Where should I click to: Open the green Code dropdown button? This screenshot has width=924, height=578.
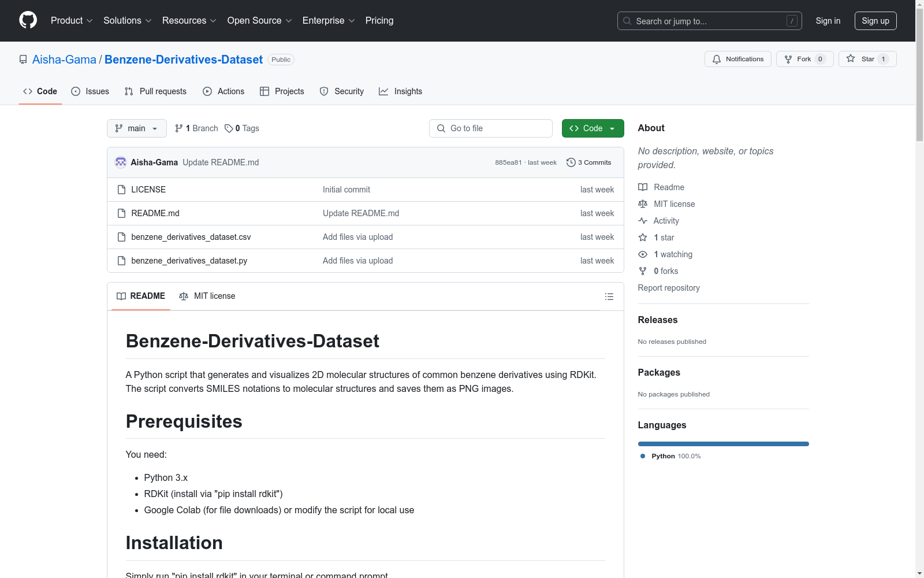pyautogui.click(x=593, y=128)
